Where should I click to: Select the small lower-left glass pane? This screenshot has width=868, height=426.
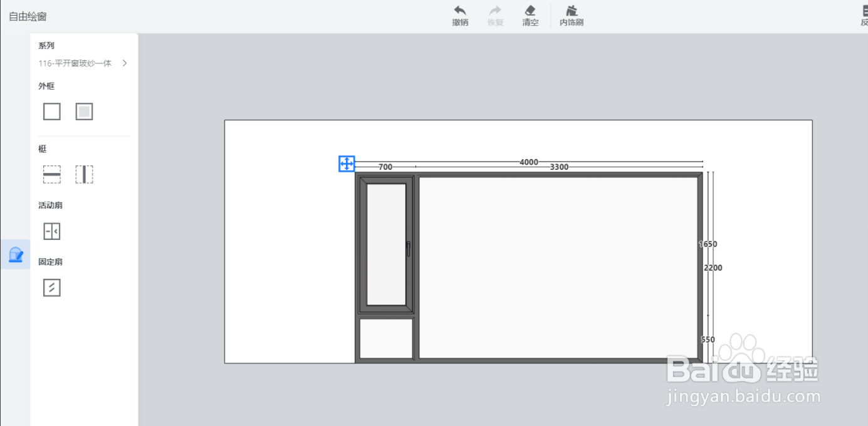(x=386, y=338)
